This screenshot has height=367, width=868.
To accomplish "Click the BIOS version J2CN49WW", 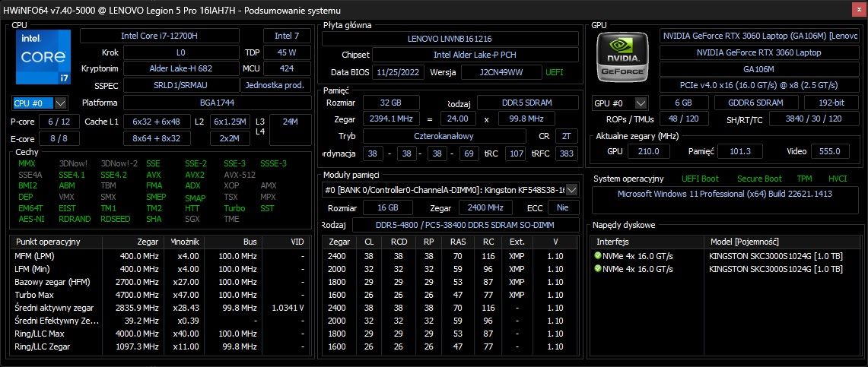I will pos(501,72).
